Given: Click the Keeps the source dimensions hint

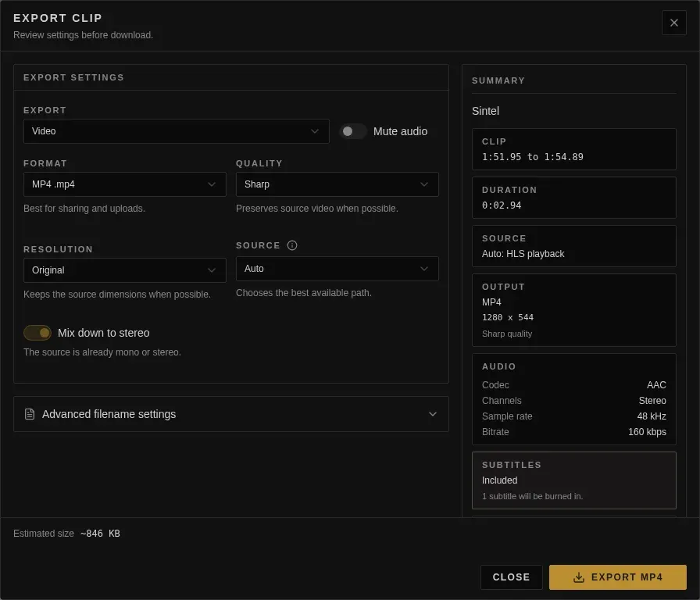Looking at the screenshot, I should coord(117,295).
